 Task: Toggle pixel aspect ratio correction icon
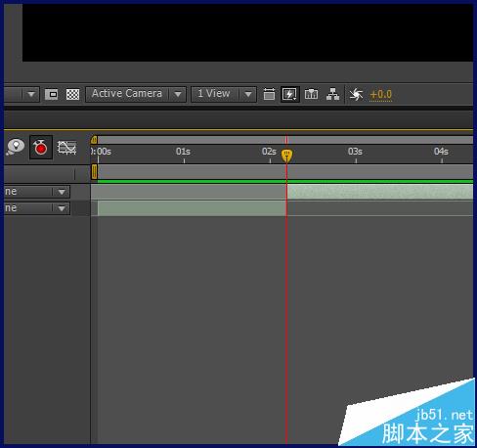coord(269,94)
